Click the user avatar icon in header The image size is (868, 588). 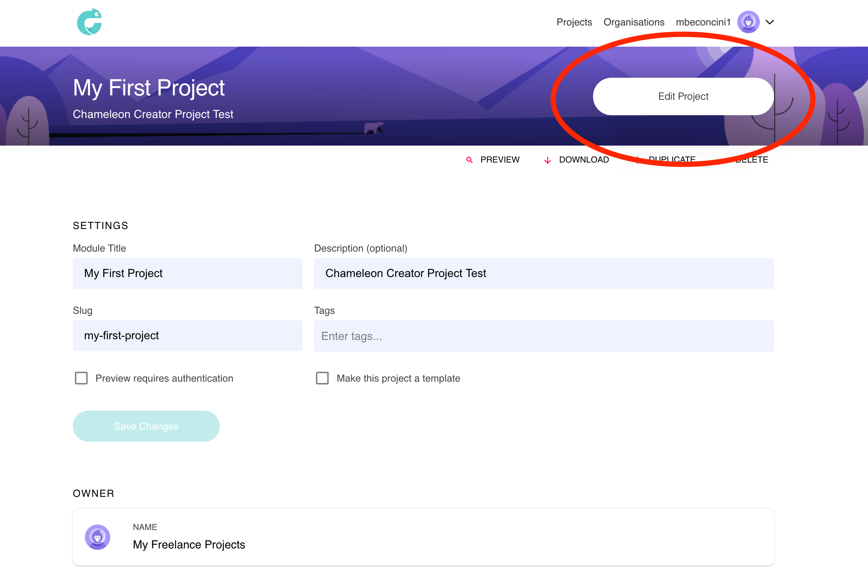point(748,22)
